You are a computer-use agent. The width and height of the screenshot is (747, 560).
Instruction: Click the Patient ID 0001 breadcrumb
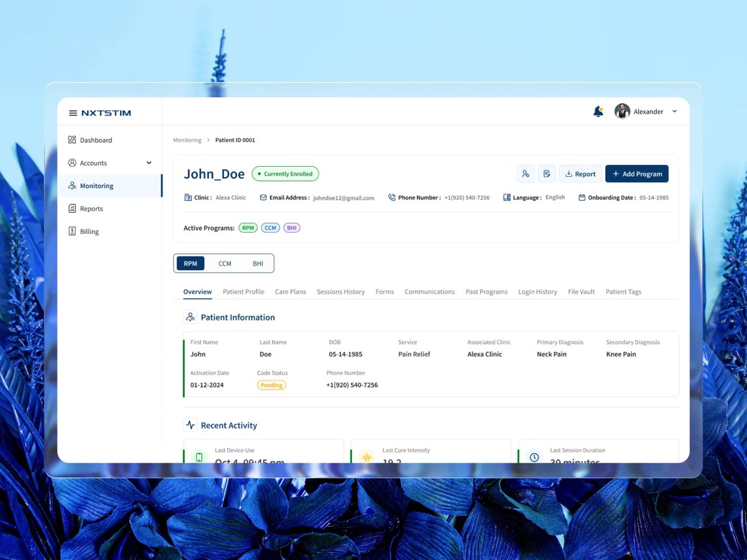pos(235,140)
